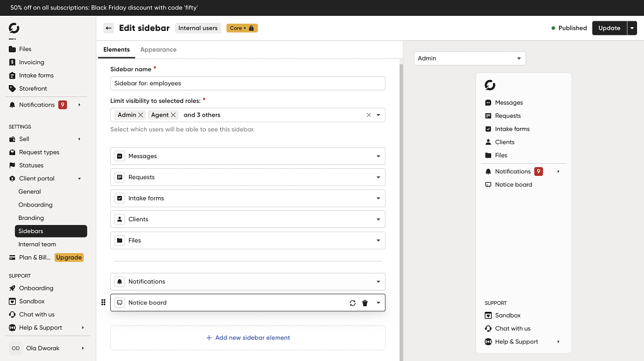Click the Requests icon in the elements list
The image size is (644, 361).
pyautogui.click(x=120, y=177)
